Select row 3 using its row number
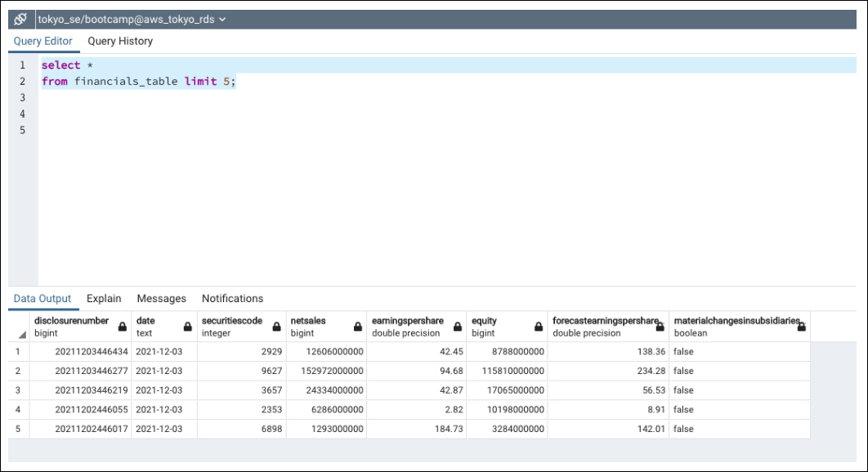This screenshot has height=472, width=868. point(17,390)
